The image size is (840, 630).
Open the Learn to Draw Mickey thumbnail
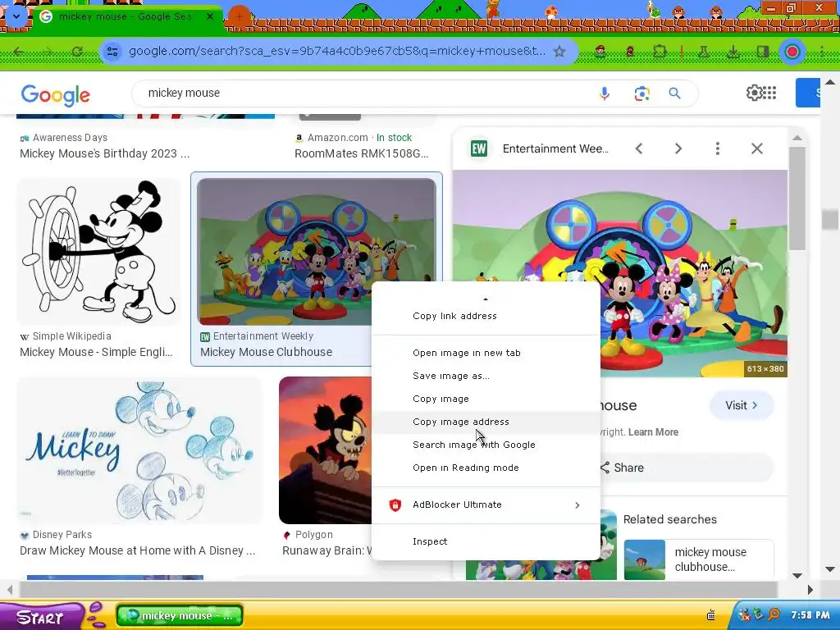coord(139,450)
